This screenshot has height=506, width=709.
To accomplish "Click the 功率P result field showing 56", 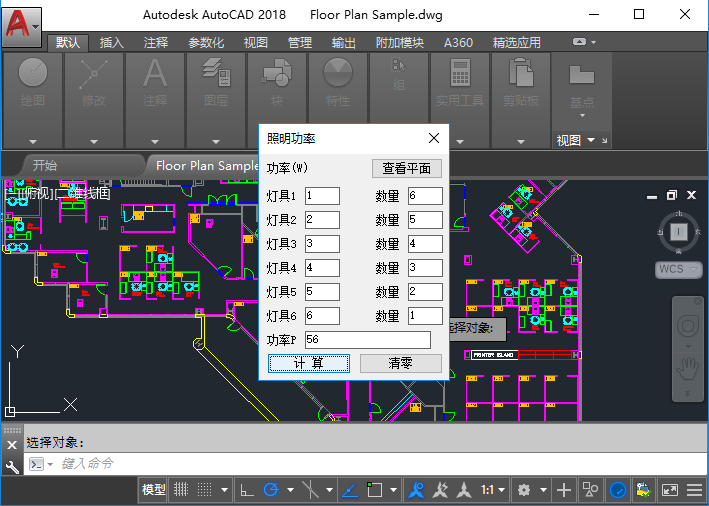I will click(x=368, y=340).
